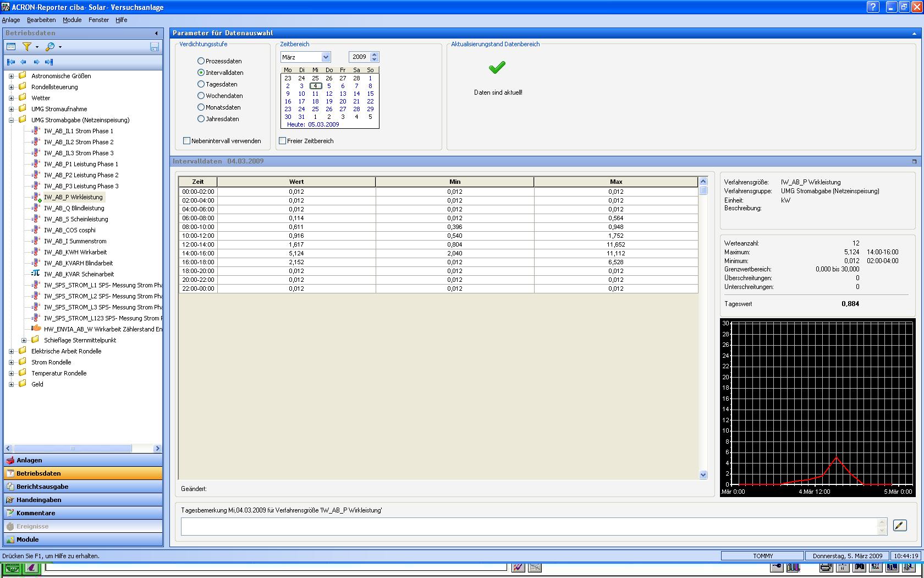Jump to last record arrow
This screenshot has height=578, width=924.
49,62
